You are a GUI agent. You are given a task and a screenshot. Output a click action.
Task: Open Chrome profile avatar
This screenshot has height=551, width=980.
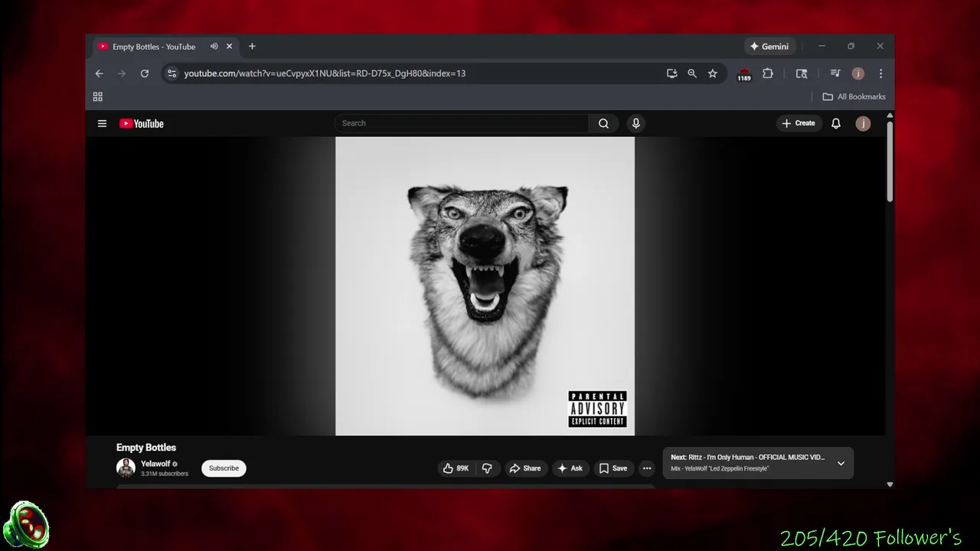pyautogui.click(x=858, y=73)
